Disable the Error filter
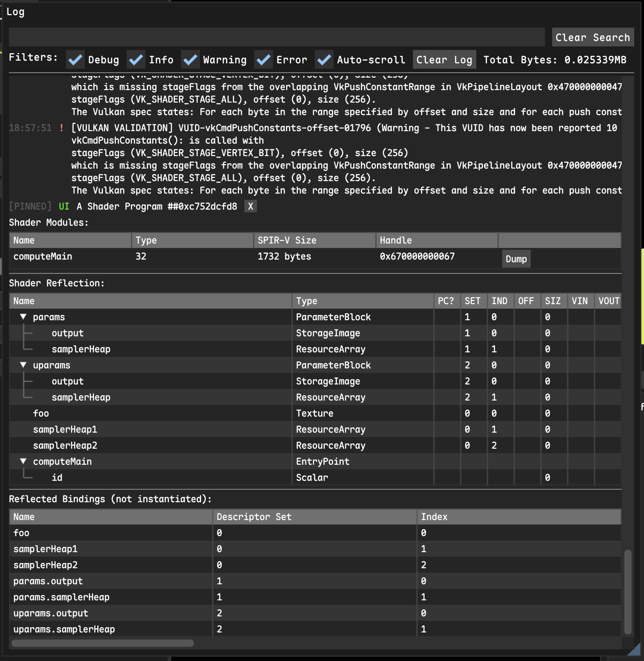Screen dimensions: 644x661 click(264, 59)
